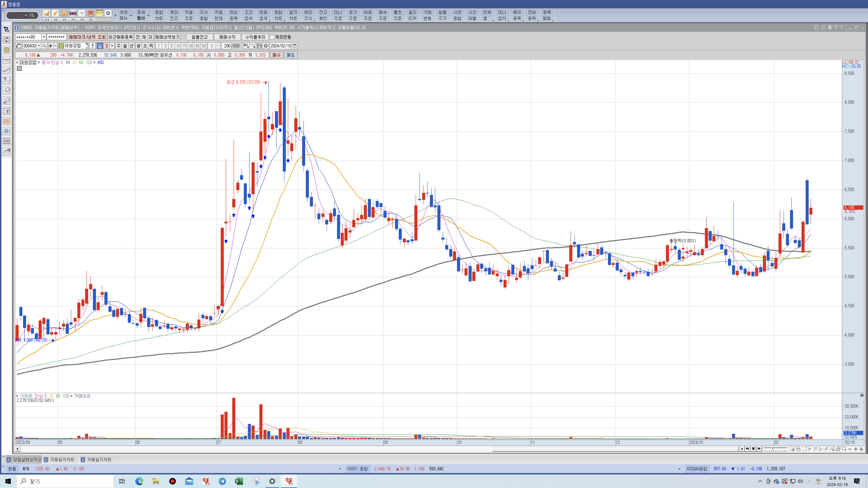Screen dimensions: 868x488
Task: Open the top-left search box dropdown arrow
Action: click(x=26, y=15)
